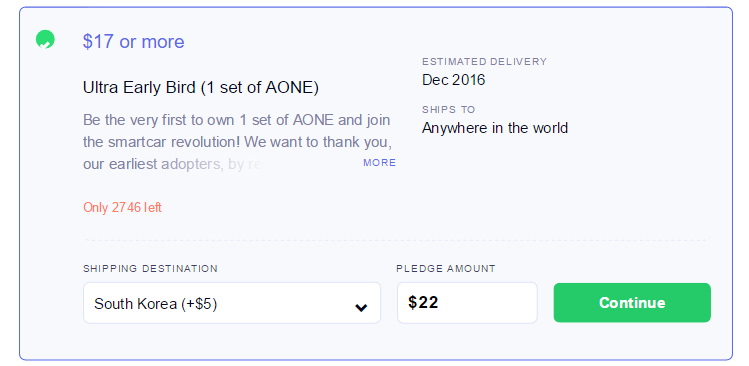
Task: Focus the pledge amount field showing 22
Action: click(467, 303)
